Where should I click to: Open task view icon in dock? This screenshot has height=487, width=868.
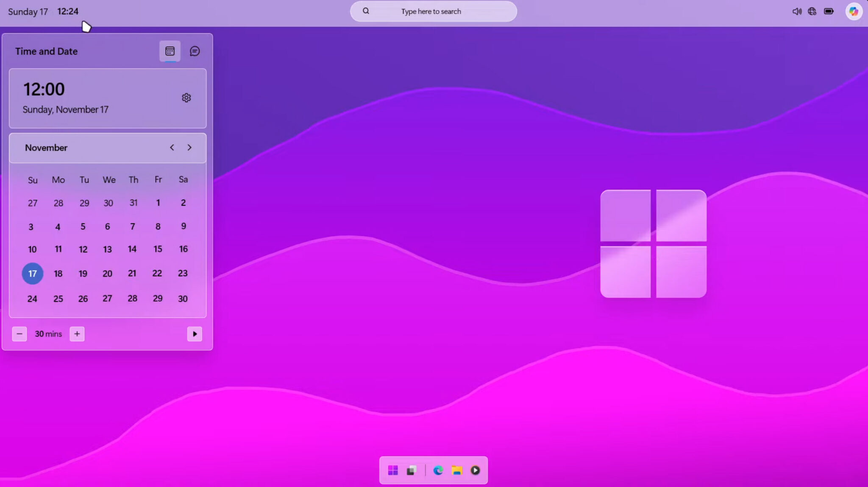[x=412, y=470]
